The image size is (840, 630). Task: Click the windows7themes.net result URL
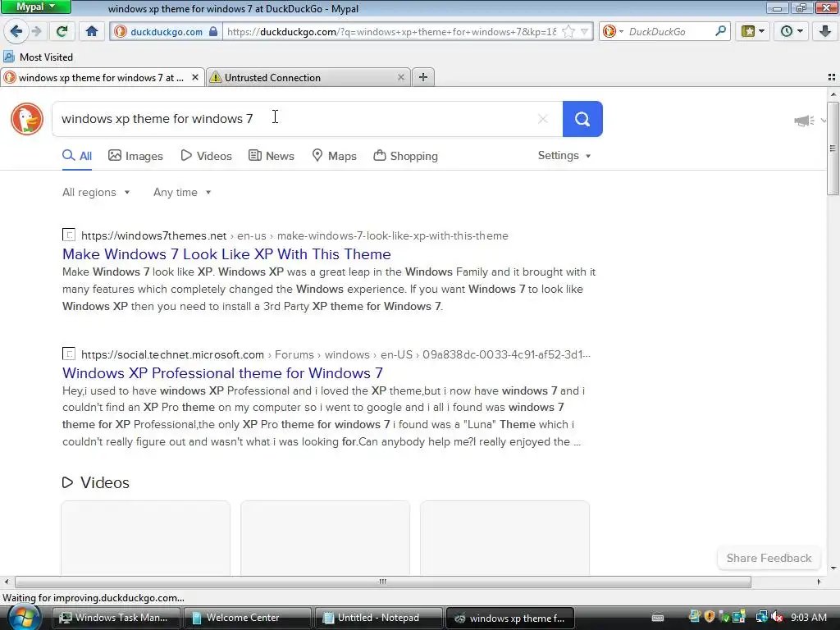(x=294, y=235)
